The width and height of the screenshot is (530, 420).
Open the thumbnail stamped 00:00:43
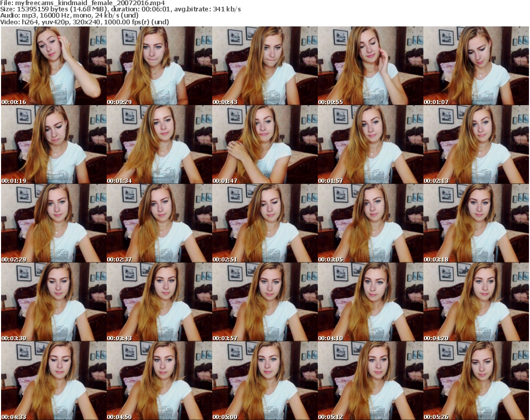pos(265,66)
